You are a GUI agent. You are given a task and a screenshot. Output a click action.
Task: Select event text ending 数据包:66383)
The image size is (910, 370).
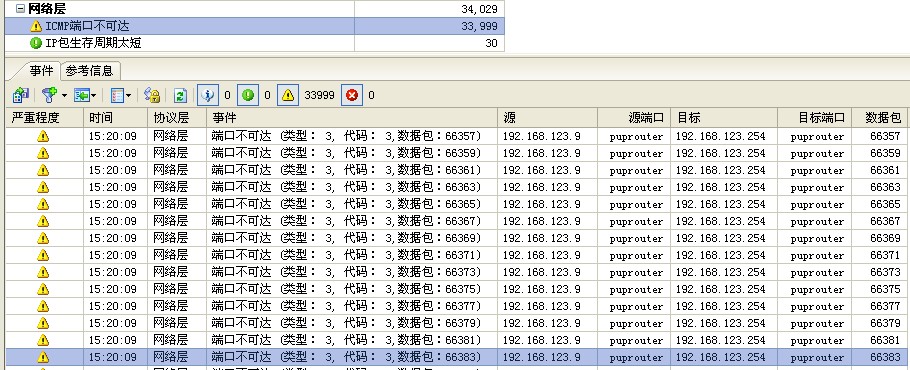click(x=346, y=357)
